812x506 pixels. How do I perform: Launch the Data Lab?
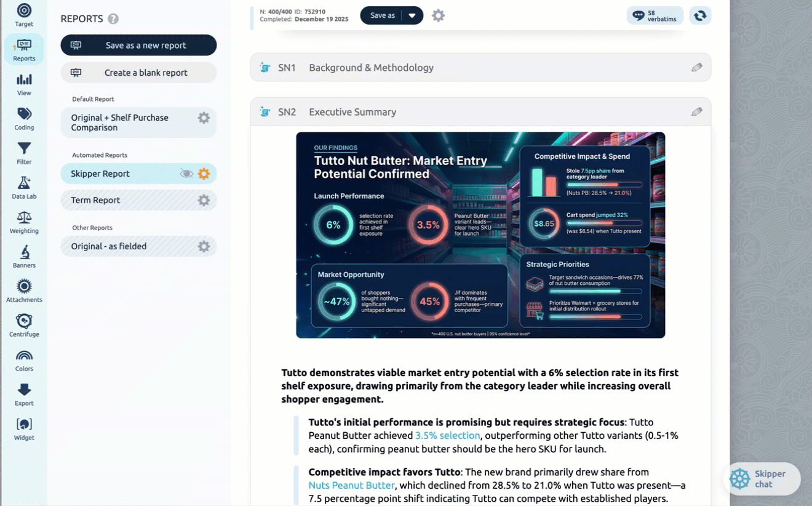[x=24, y=187]
